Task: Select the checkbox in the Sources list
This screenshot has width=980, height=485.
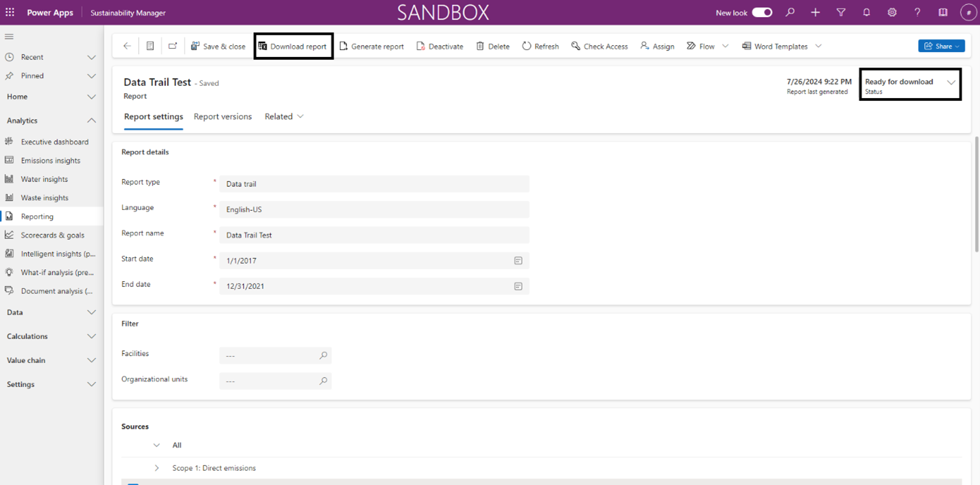Action: (x=132, y=482)
